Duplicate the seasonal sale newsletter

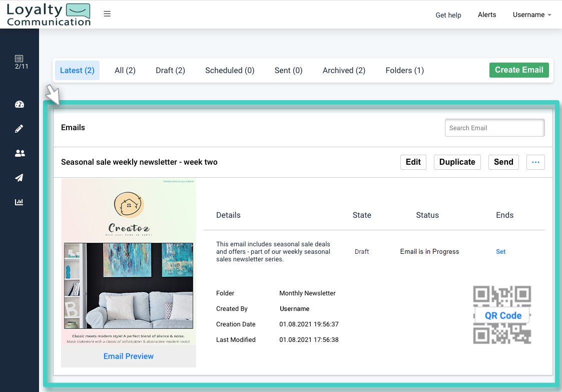point(457,162)
